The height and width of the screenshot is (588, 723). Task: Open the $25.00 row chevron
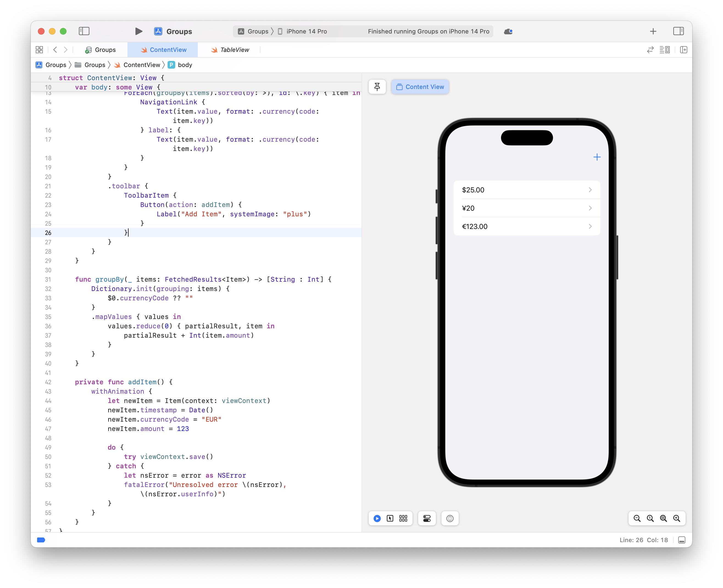click(x=590, y=190)
